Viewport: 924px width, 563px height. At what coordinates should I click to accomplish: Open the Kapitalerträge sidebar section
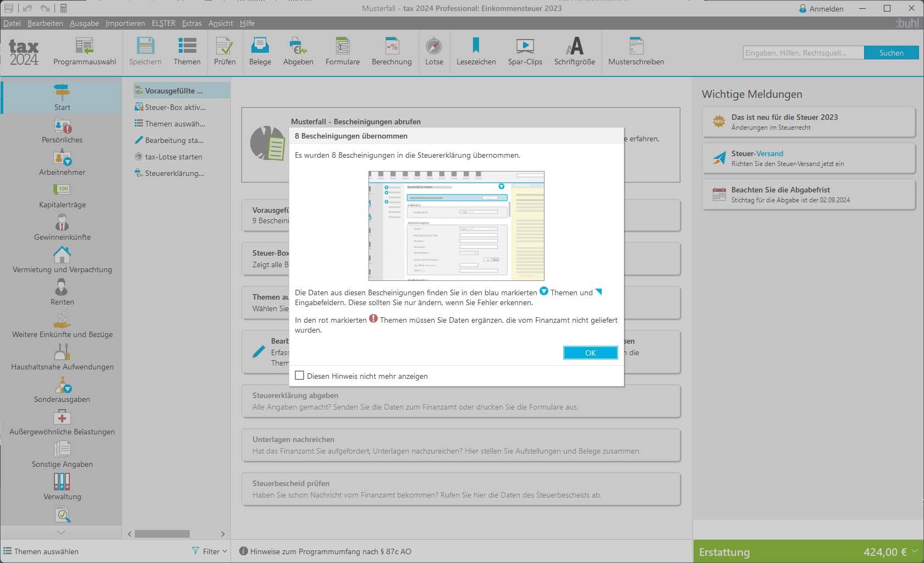pyautogui.click(x=62, y=195)
